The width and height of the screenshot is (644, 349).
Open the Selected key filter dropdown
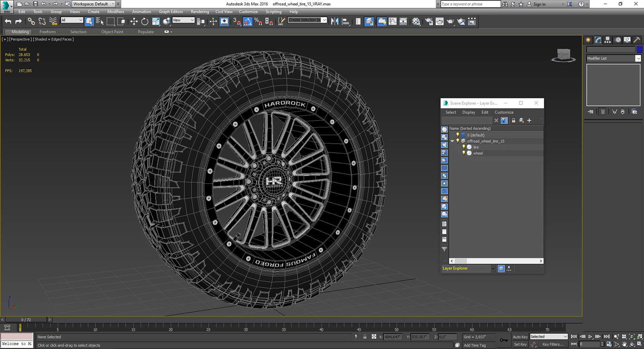click(x=549, y=337)
